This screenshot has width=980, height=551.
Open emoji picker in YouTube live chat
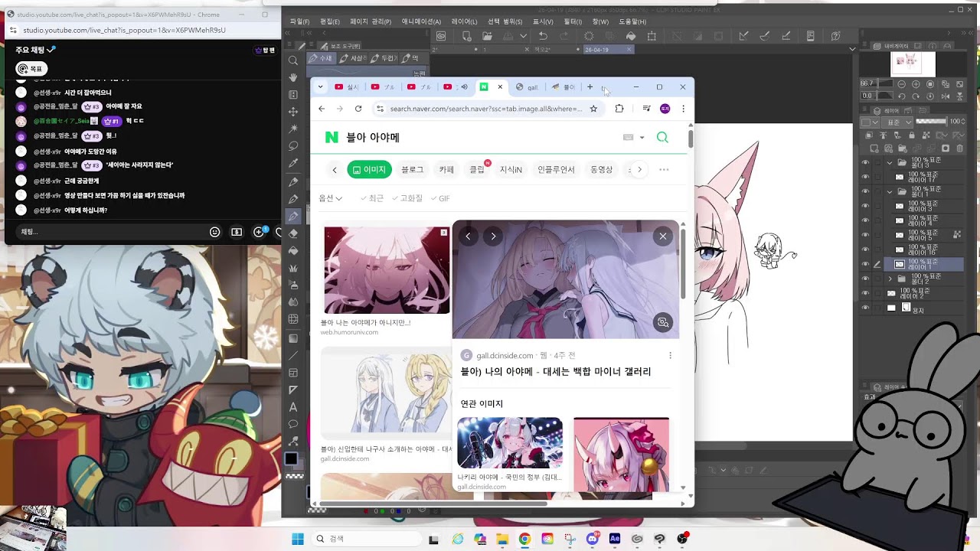click(x=215, y=232)
